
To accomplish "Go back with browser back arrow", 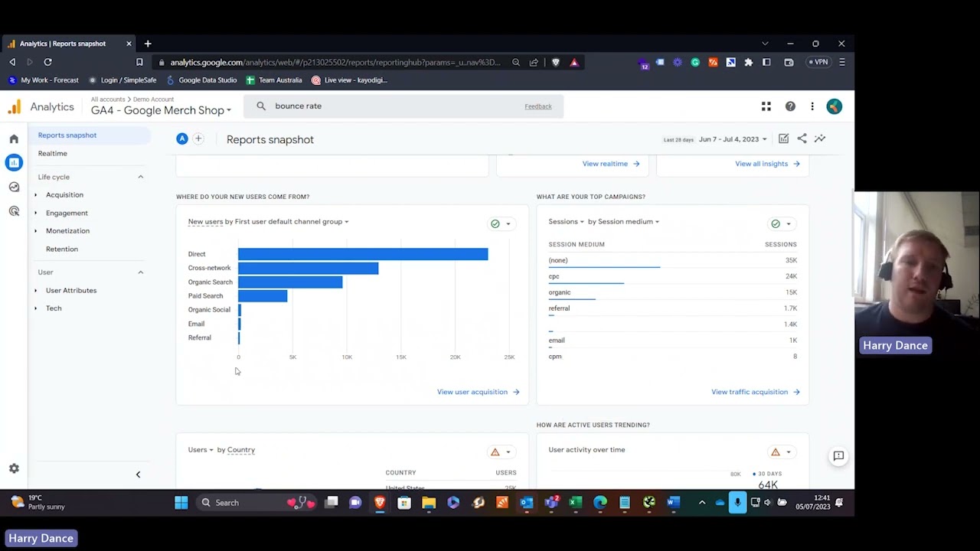I will pyautogui.click(x=12, y=62).
